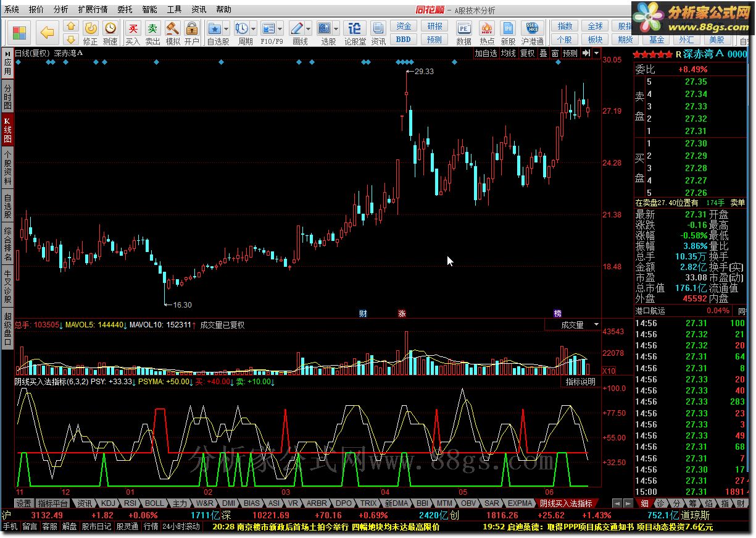Viewport: 756px width, 538px height.
Task: Expand the 画线 dropdown arrow
Action: (x=309, y=29)
